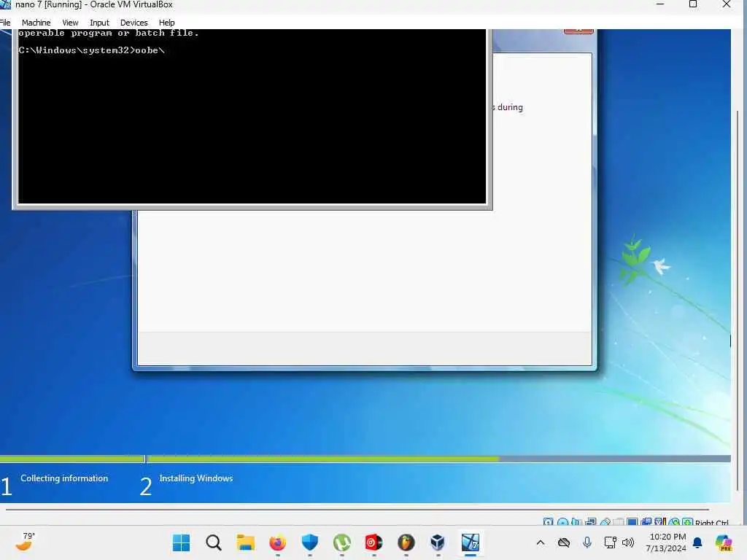Open taskbar Search
Screen dimensions: 747x560
[x=214, y=542]
